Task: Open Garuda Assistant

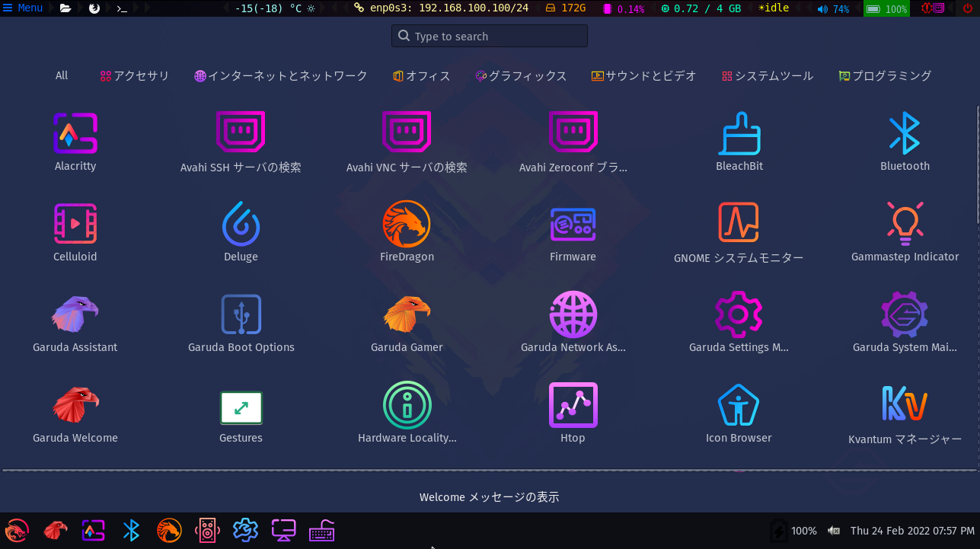Action: pyautogui.click(x=75, y=323)
